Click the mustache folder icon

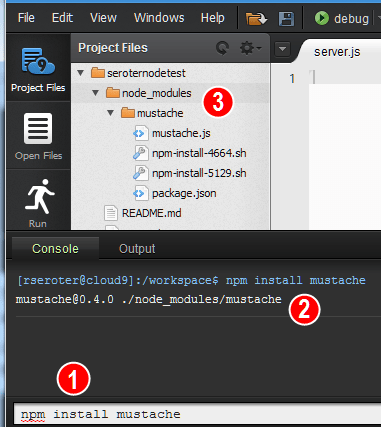tap(128, 112)
